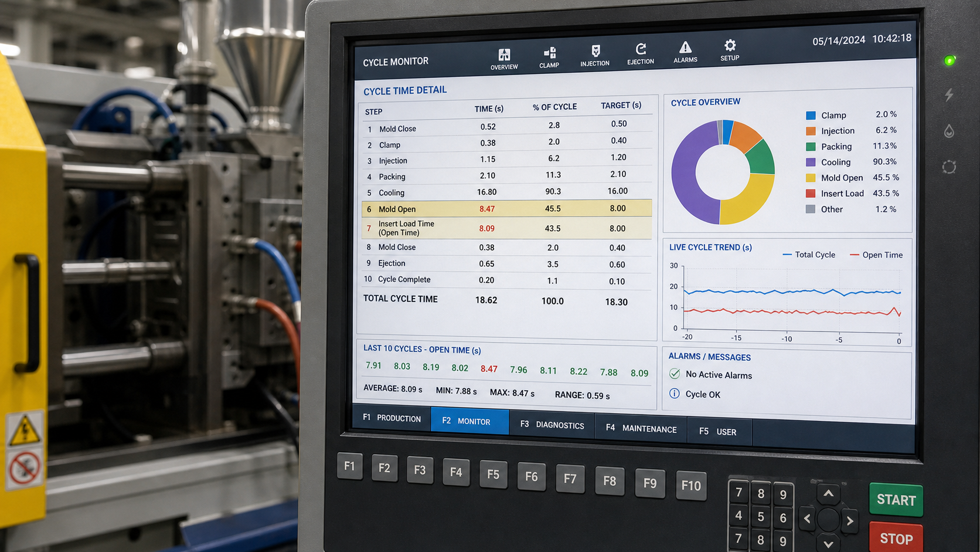Click the TARGET (s) column header
The width and height of the screenshot is (980, 552).
621,106
